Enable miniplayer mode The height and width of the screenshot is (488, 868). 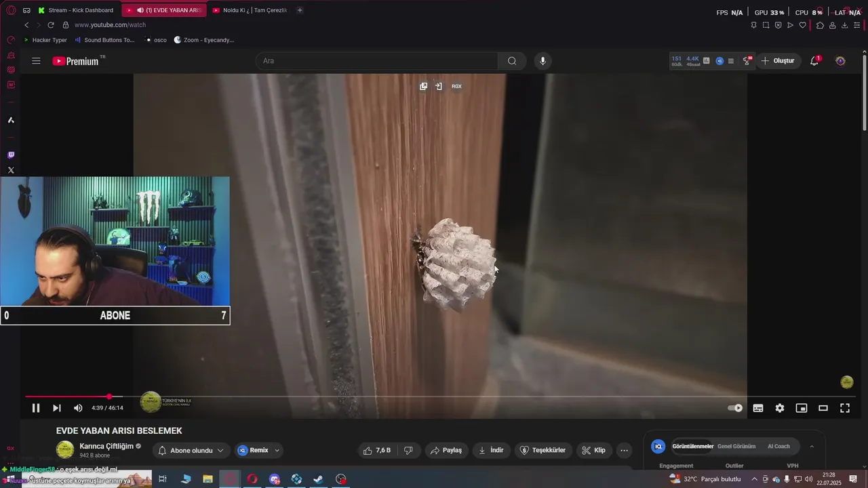(x=802, y=408)
